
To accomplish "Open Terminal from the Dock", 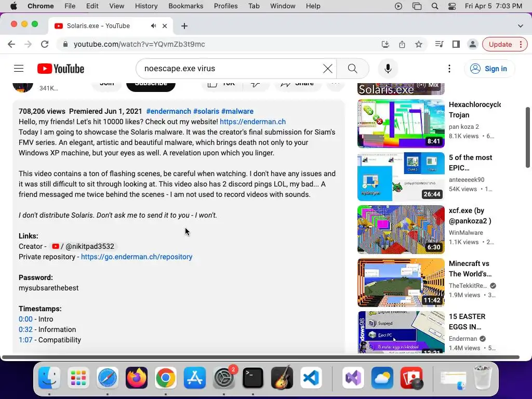I will click(253, 378).
